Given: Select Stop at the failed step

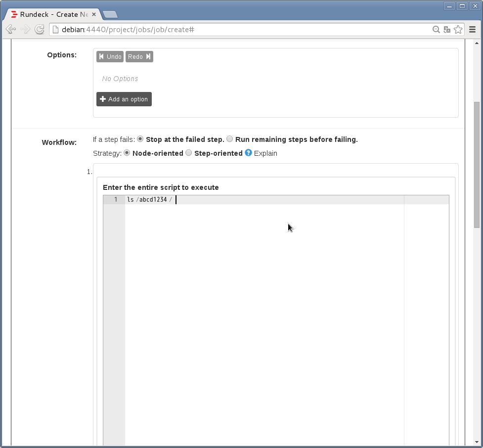Looking at the screenshot, I should coord(140,139).
